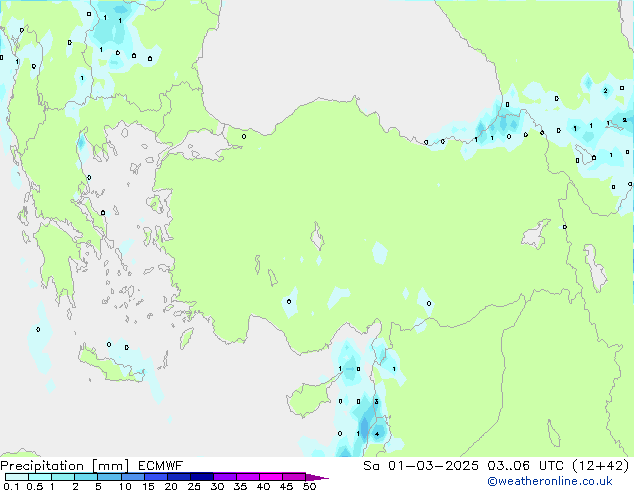This screenshot has width=634, height=490.
Task: Click the '03..06 UTC' time text
Action: coord(525,466)
